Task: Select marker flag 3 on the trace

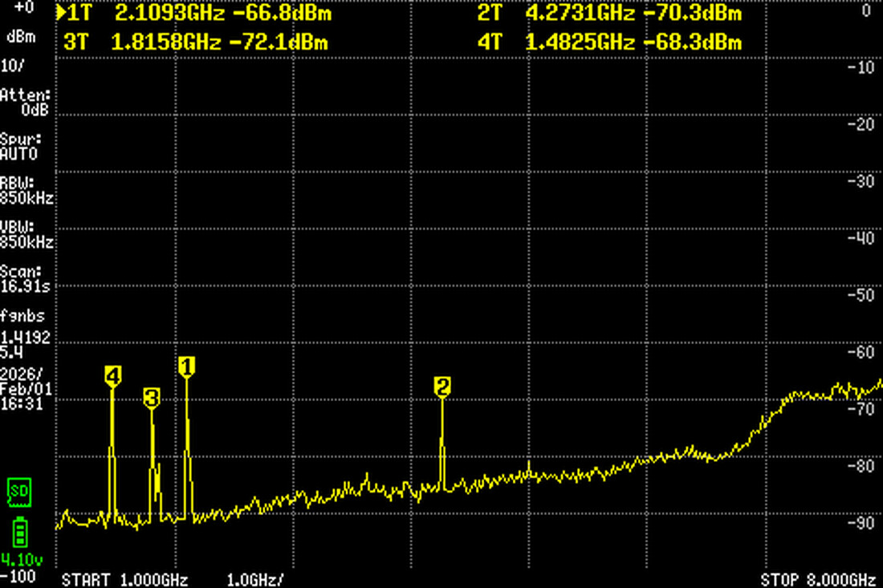Action: pyautogui.click(x=152, y=395)
